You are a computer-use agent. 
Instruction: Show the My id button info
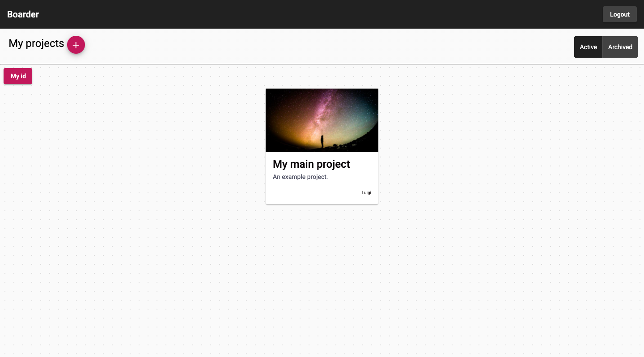(18, 76)
